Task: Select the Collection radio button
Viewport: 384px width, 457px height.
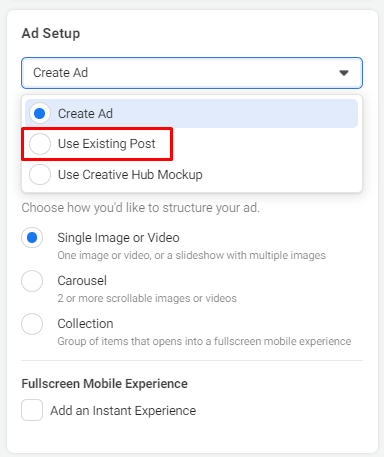Action: [32, 324]
